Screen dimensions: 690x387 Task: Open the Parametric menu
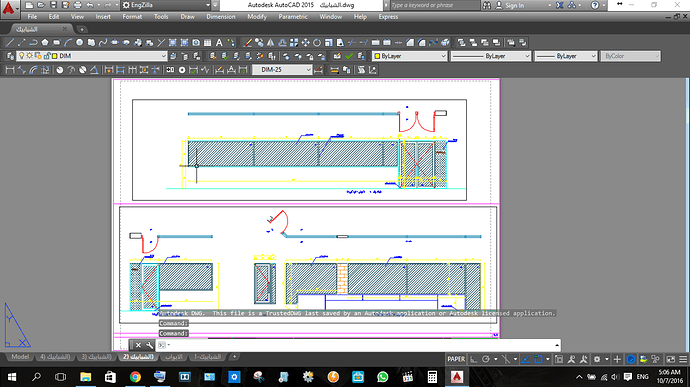click(293, 17)
